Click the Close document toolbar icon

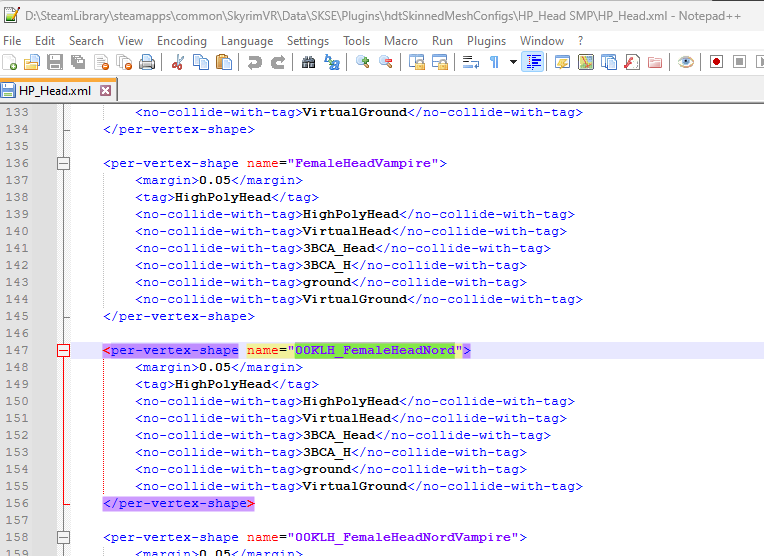pyautogui.click(x=101, y=62)
